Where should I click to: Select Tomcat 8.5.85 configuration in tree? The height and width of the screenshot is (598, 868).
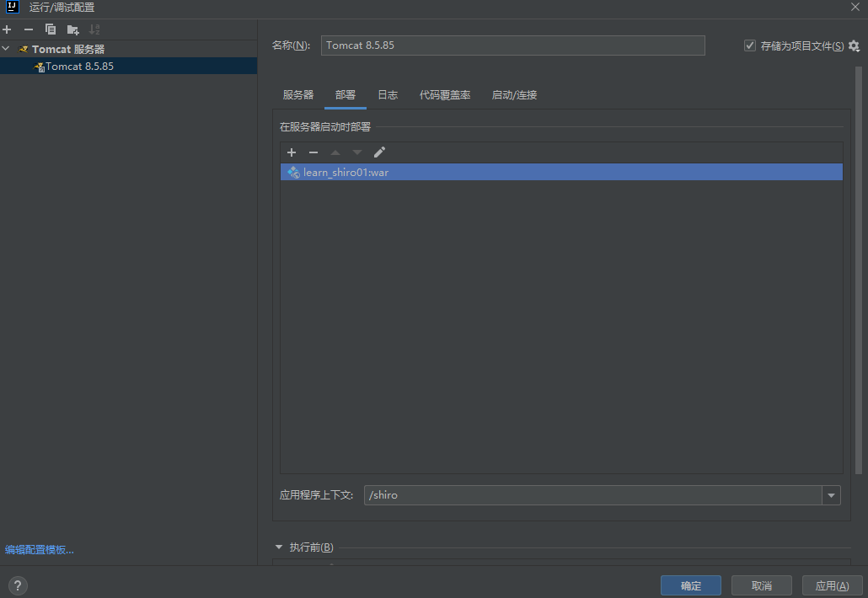click(x=128, y=67)
